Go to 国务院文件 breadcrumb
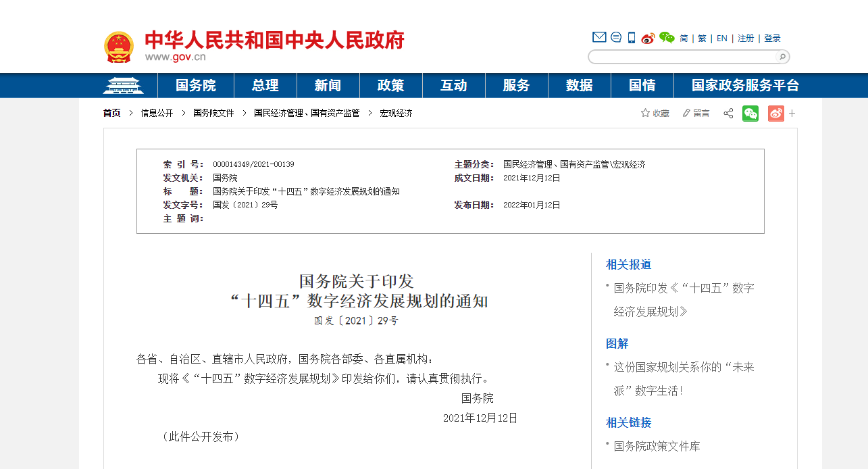 pos(213,114)
